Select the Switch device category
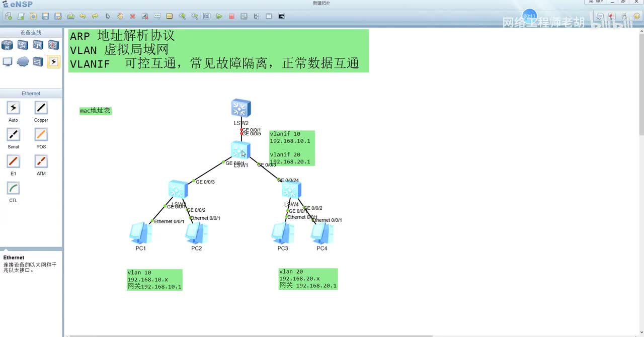This screenshot has width=644, height=337. point(23,45)
